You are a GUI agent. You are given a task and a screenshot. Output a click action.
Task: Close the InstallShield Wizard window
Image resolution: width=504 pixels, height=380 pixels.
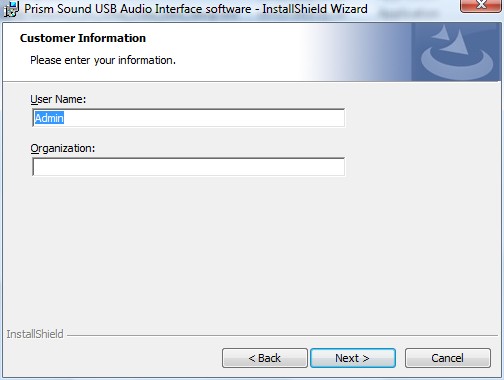(481, 5)
